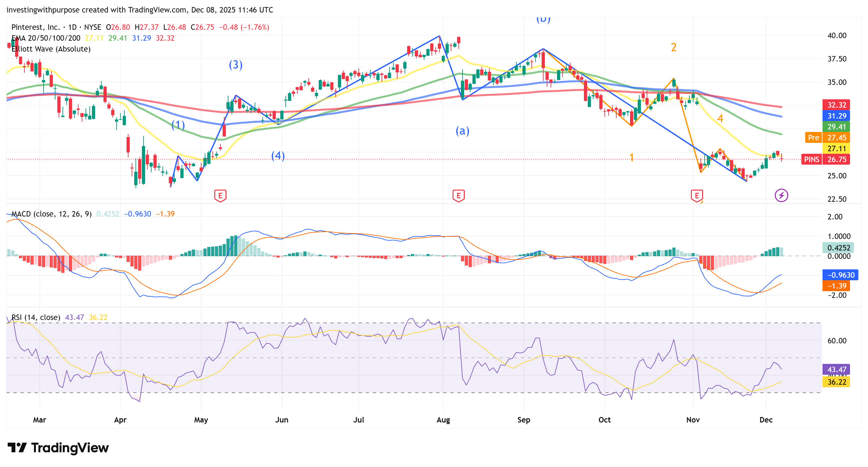Open the RSI (14, close) indicator legend
Screen dimensions: 868x467
pyautogui.click(x=36, y=317)
